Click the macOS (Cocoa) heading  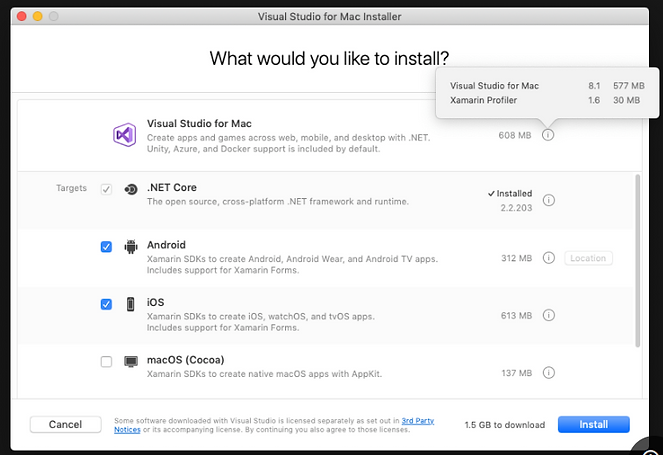click(x=185, y=360)
